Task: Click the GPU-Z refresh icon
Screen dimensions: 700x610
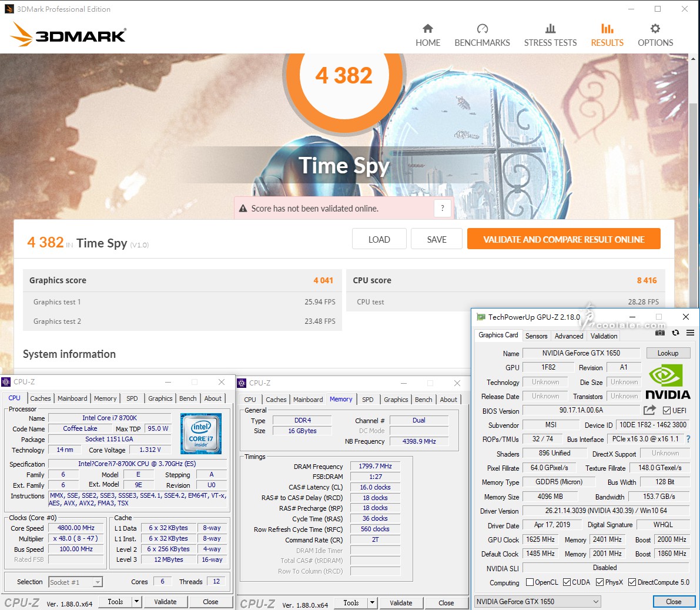Action: tap(675, 333)
